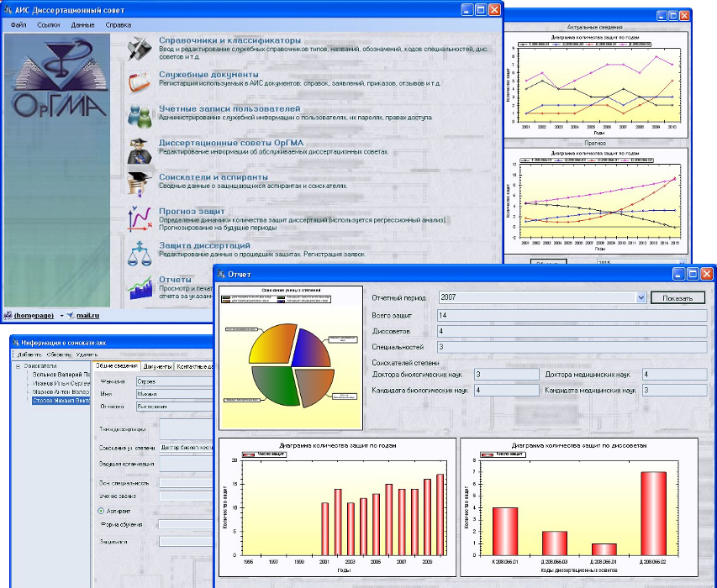Click the Всего защит field showing 14

pos(572,315)
